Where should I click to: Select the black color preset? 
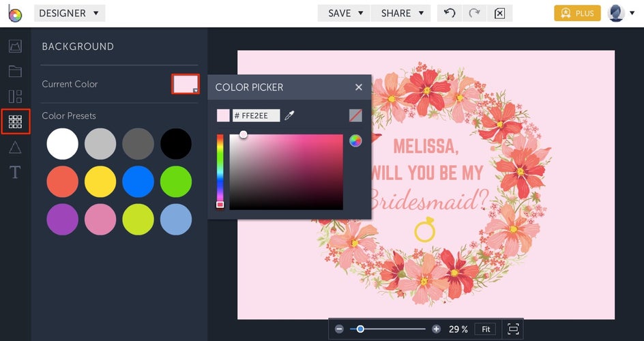point(176,144)
